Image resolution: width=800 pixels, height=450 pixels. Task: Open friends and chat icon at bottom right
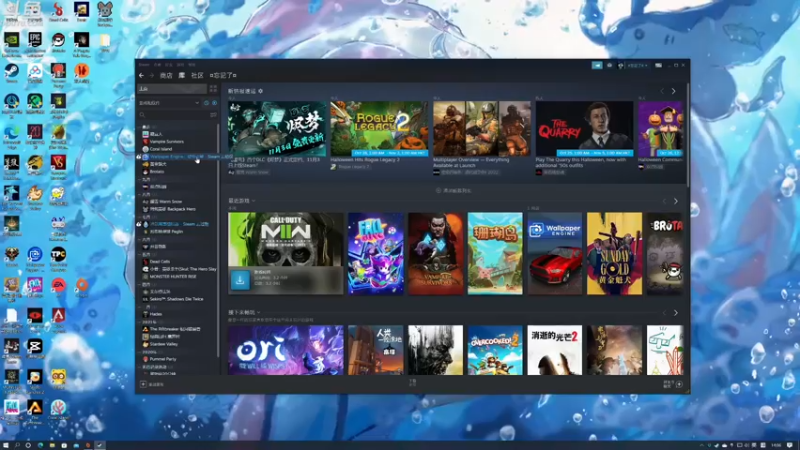click(679, 384)
